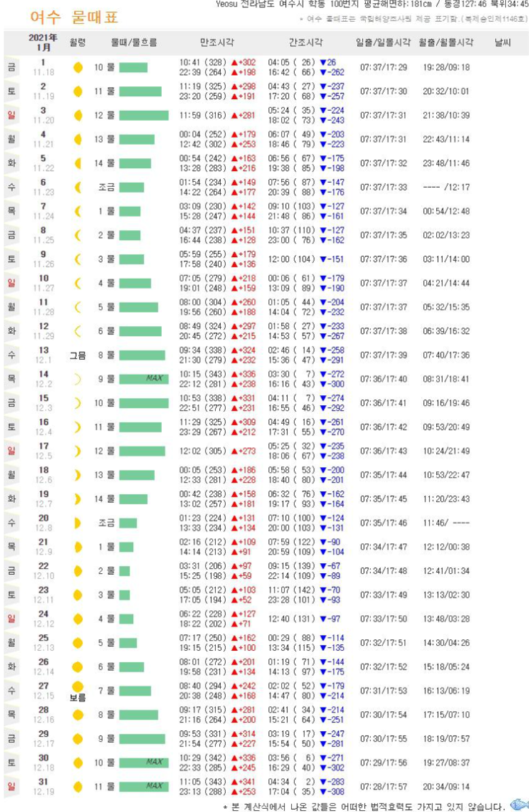529x812 pixels.
Task: Click the moon phase icon for January 26
Action: click(78, 667)
